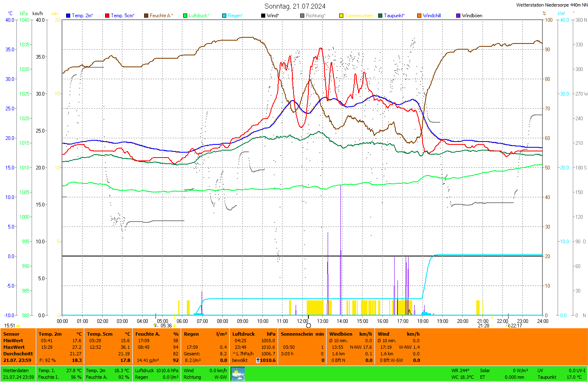Toggle the Taupunkt series legend label
Viewport: 588px width, 382px height.
pos(394,16)
